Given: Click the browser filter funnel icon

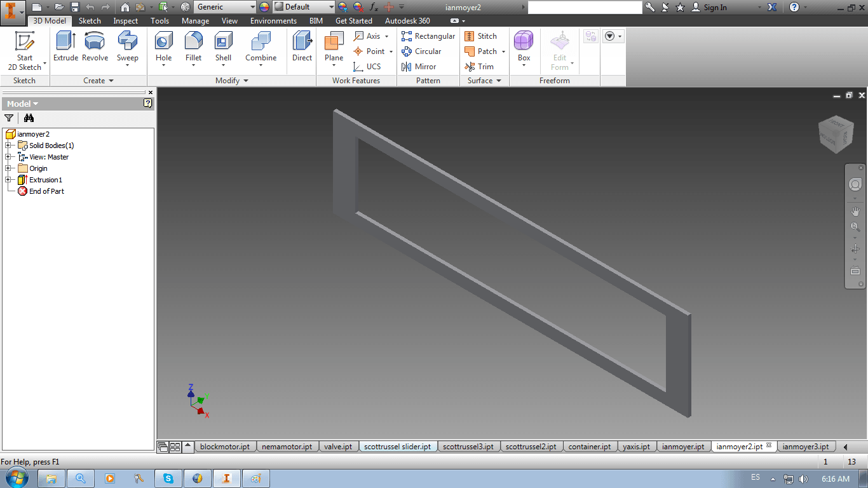Looking at the screenshot, I should click(x=9, y=118).
